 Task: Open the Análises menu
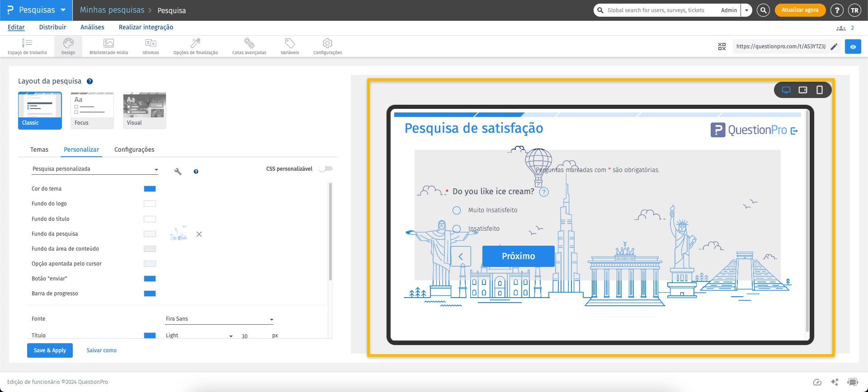click(x=92, y=27)
